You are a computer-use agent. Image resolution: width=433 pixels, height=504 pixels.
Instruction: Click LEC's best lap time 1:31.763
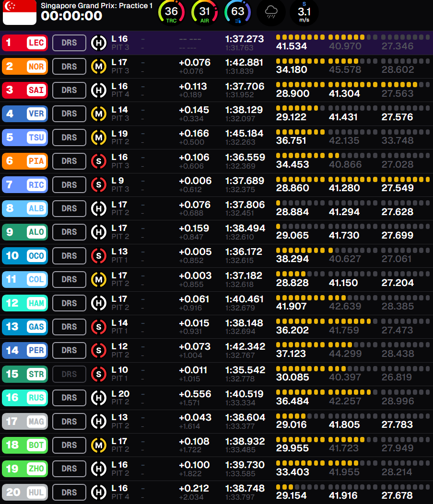239,48
